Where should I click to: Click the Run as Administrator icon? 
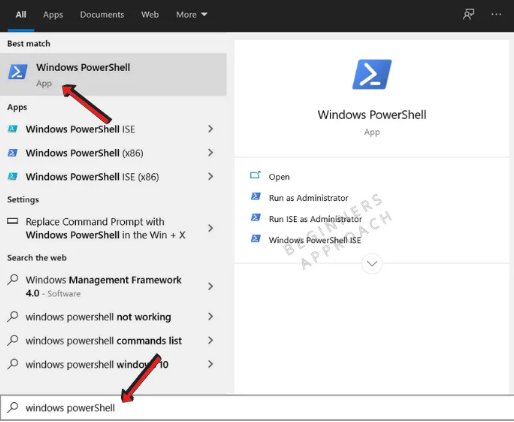pos(256,197)
